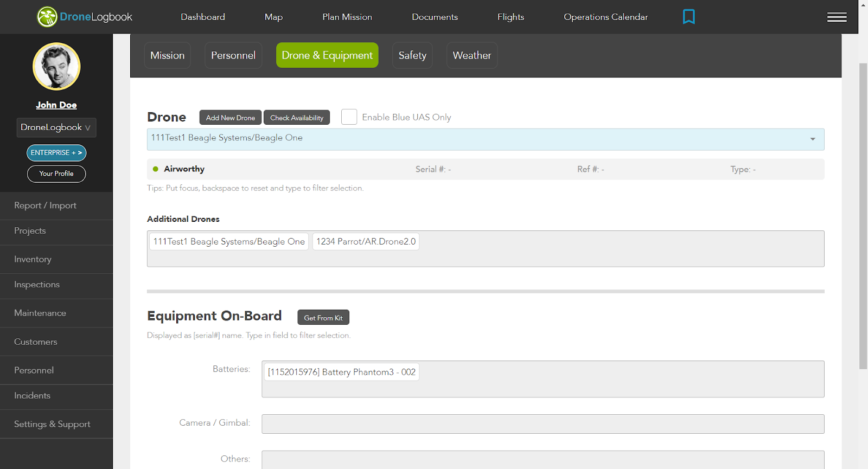This screenshot has height=469, width=868.
Task: Click the green Airworthy status dot
Action: [x=156, y=169]
